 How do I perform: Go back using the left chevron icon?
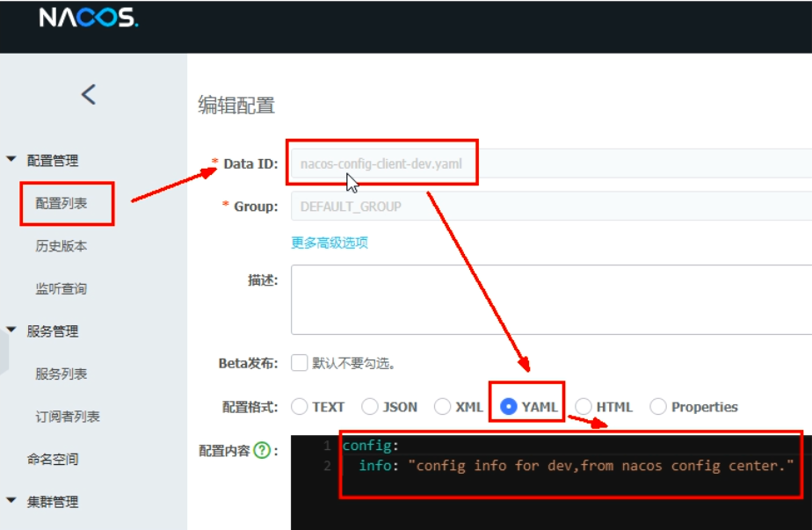point(89,94)
